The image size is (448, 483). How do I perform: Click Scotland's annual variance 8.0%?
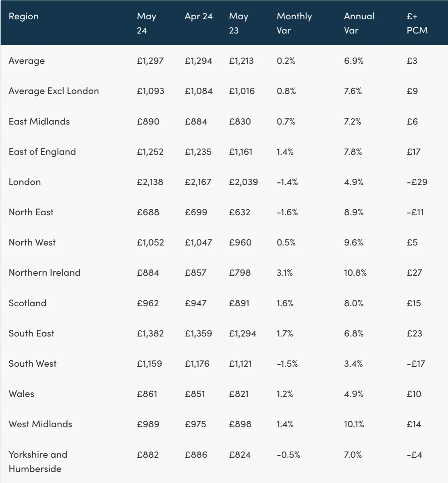pos(353,303)
